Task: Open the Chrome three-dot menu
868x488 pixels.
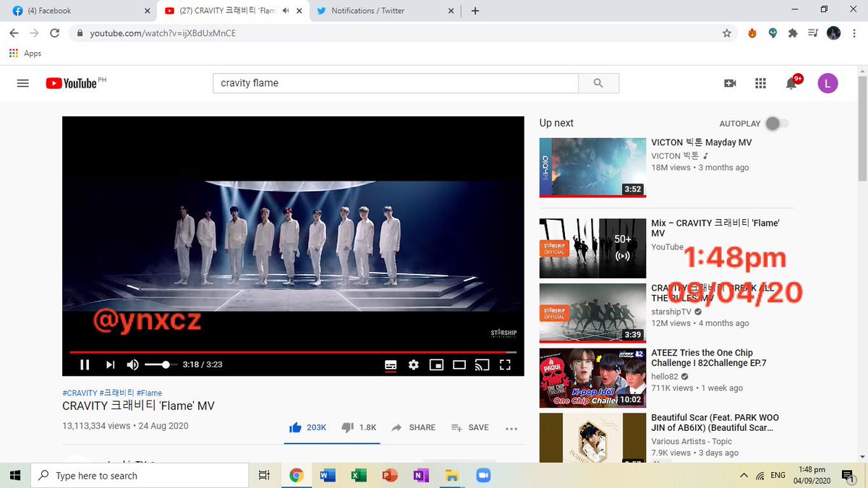Action: [854, 33]
